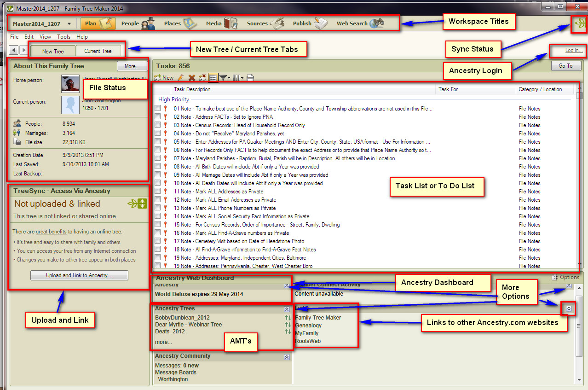This screenshot has width=588, height=390.
Task: Check the 02 Note Address FACTs checkbox
Action: point(158,117)
